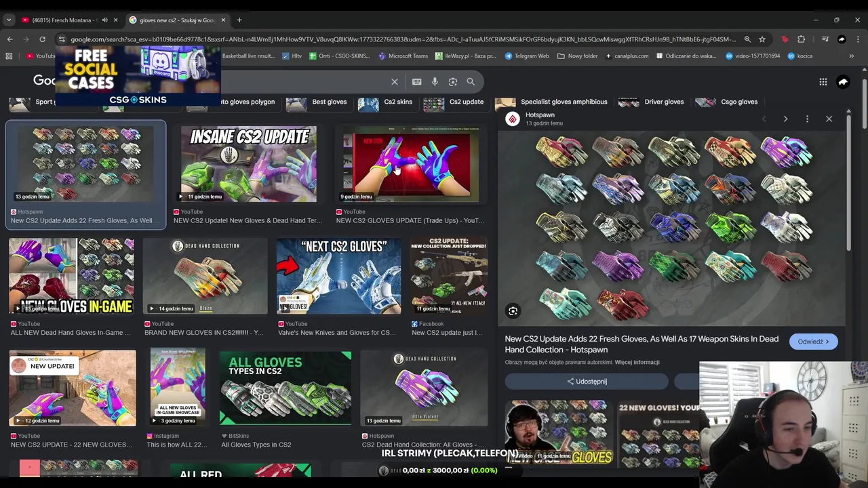Select the 'Cs2 update' filter chip
868x488 pixels.
pos(454,102)
